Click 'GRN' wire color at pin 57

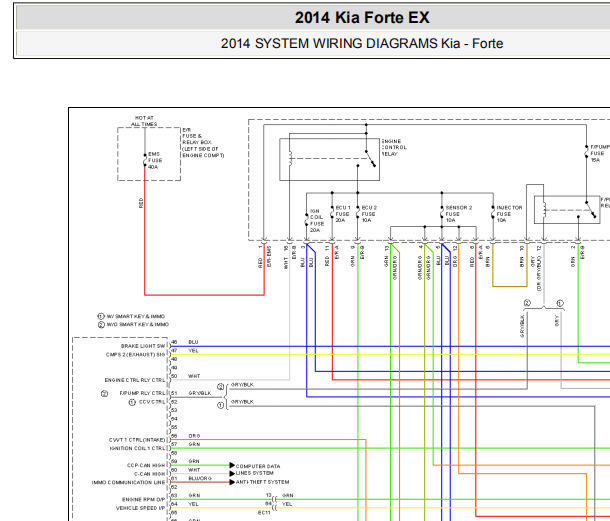tap(194, 444)
